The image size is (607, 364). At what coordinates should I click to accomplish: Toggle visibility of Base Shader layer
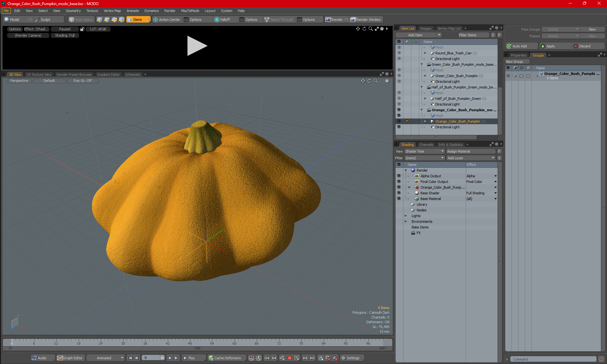399,193
